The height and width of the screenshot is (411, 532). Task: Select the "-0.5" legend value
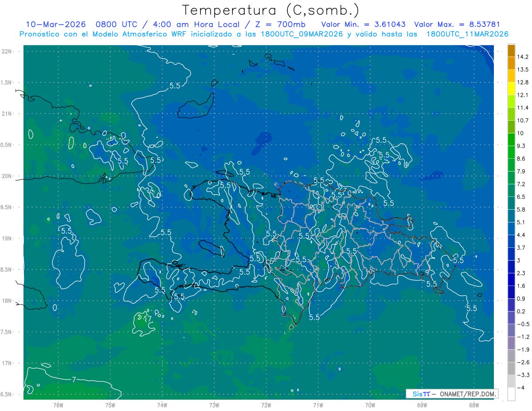(x=523, y=324)
